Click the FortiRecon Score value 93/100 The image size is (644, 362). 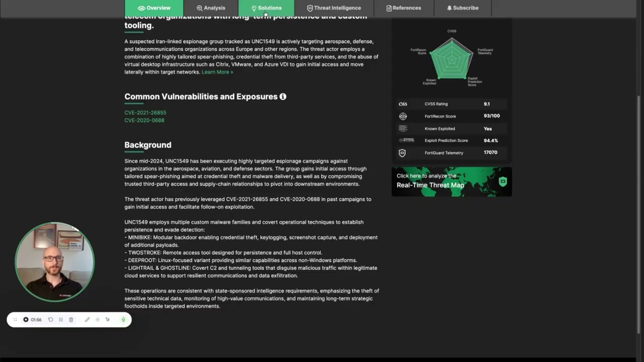[492, 116]
